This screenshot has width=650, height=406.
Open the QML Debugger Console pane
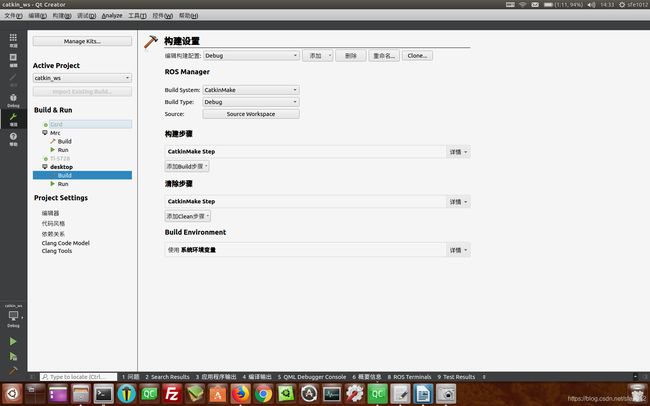pos(312,377)
